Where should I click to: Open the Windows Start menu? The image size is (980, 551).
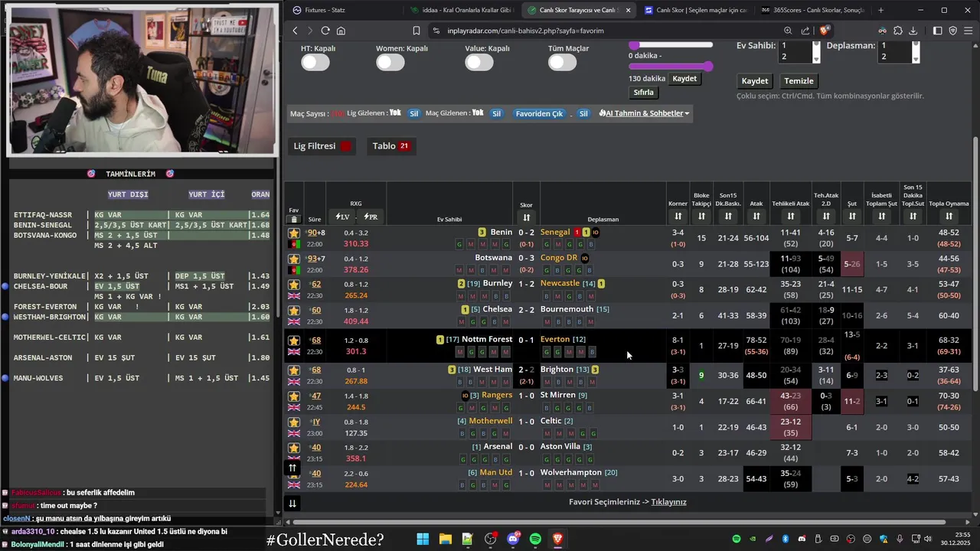pyautogui.click(x=423, y=540)
